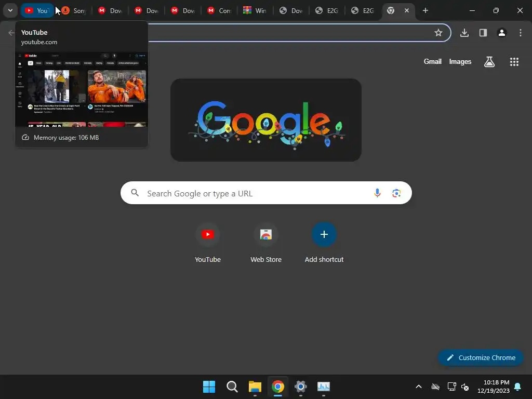Open the Com tab with MEGA icon

click(x=220, y=10)
